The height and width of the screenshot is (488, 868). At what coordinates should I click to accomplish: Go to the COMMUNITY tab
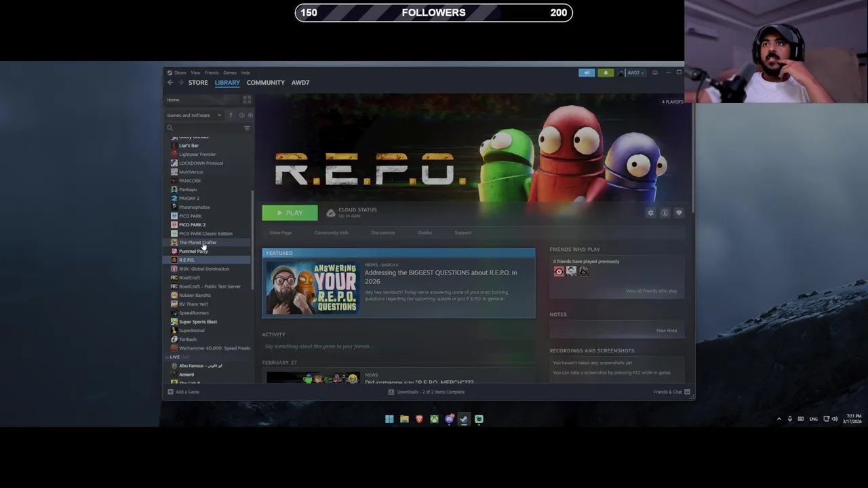(266, 83)
